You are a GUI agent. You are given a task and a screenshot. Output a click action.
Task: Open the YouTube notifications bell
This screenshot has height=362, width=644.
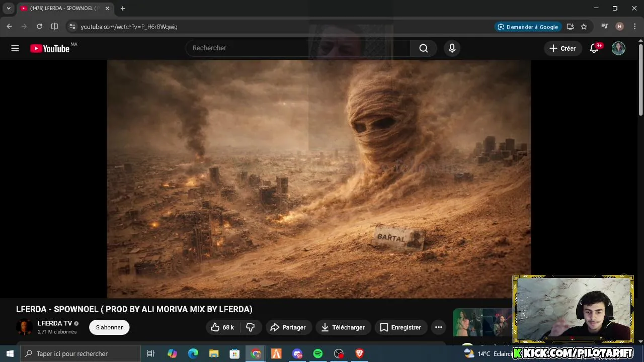(x=594, y=48)
